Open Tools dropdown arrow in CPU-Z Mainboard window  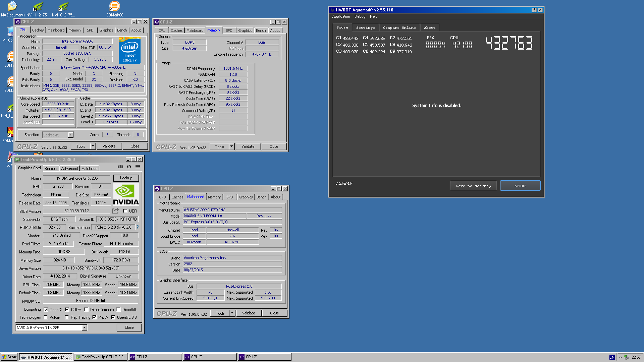click(x=232, y=313)
